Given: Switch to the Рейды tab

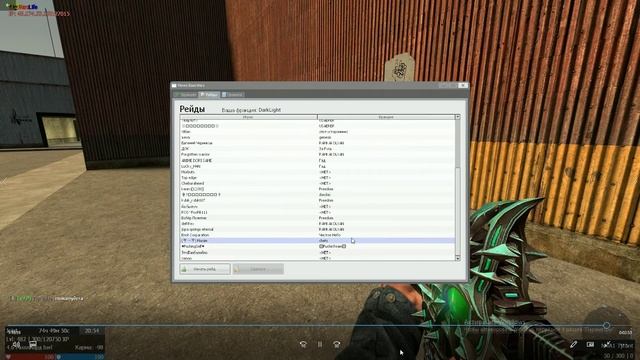Looking at the screenshot, I should pyautogui.click(x=209, y=95).
